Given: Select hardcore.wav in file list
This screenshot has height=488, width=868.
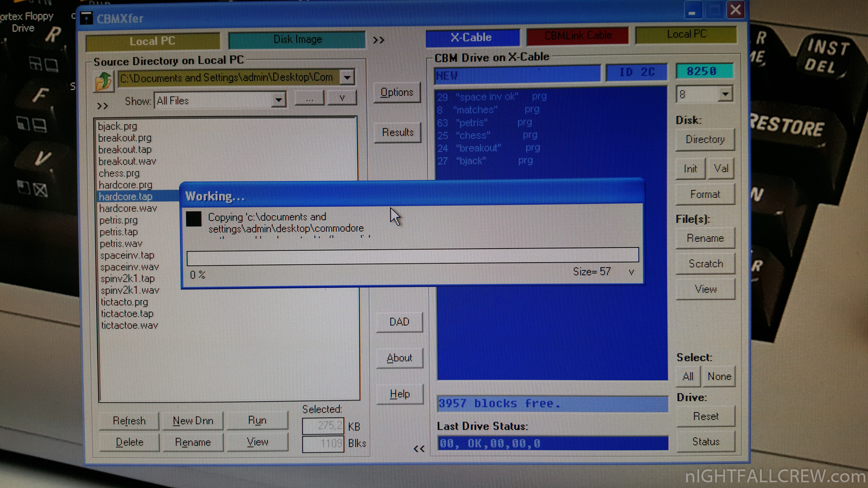Looking at the screenshot, I should (x=128, y=209).
